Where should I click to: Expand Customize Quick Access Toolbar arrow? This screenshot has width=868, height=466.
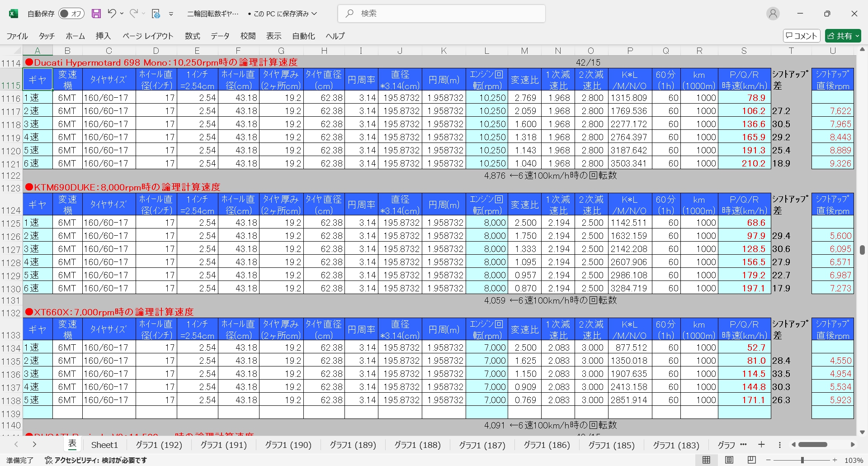click(x=171, y=14)
